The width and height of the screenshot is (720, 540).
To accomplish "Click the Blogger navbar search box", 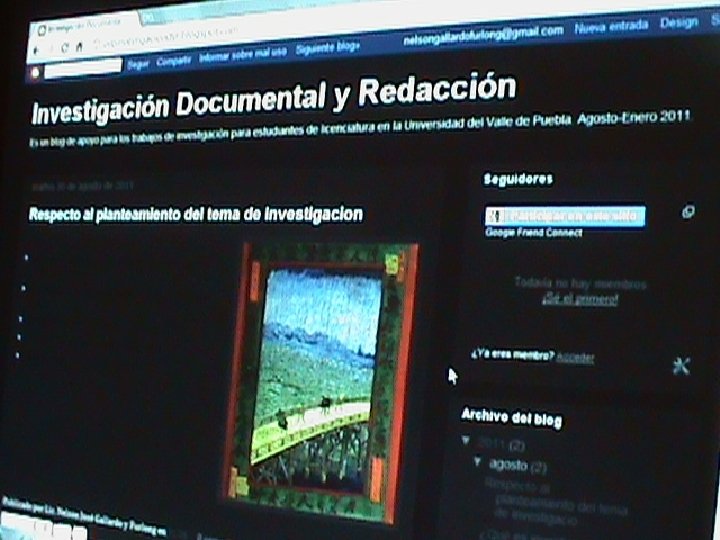I will pos(83,68).
